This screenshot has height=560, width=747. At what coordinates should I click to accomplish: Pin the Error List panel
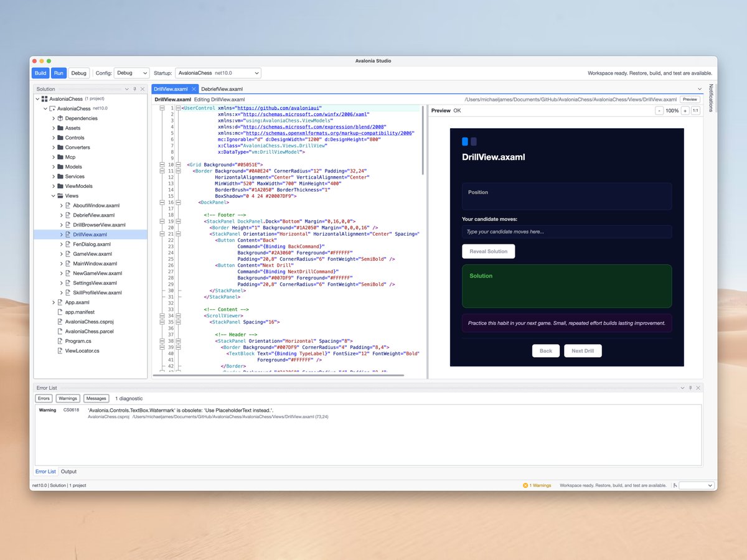click(690, 388)
